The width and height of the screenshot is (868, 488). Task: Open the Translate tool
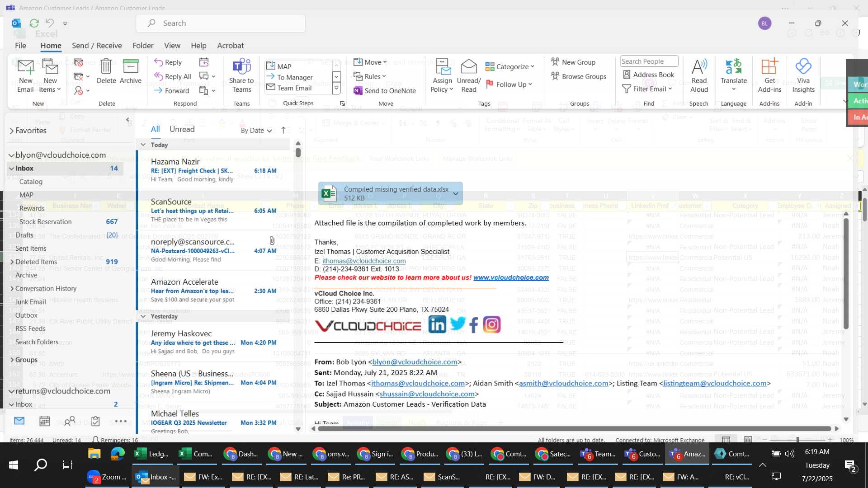click(x=733, y=75)
